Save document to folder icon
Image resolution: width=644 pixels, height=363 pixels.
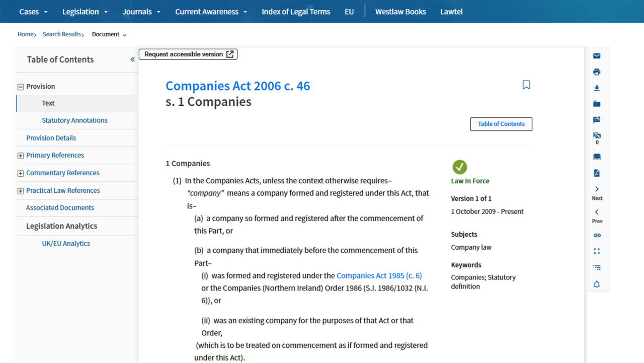click(x=597, y=104)
